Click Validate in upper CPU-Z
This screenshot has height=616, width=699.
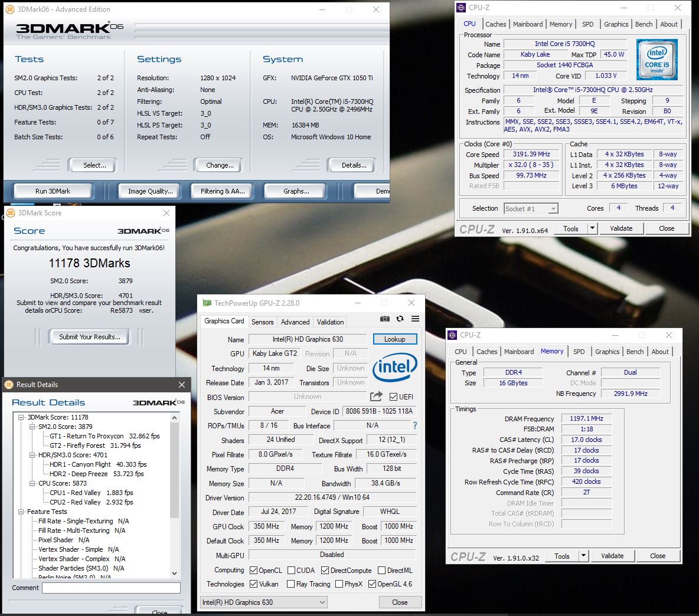point(621,228)
